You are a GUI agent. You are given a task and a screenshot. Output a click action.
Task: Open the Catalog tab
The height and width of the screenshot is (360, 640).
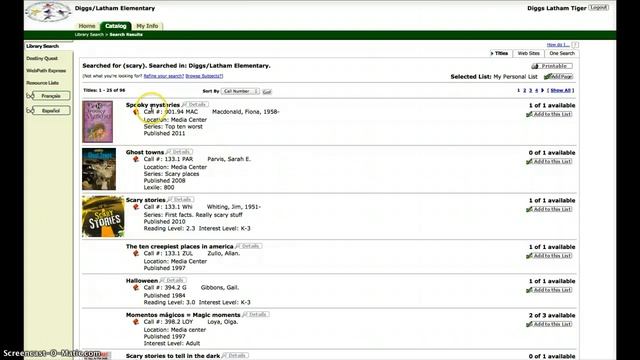pyautogui.click(x=116, y=26)
